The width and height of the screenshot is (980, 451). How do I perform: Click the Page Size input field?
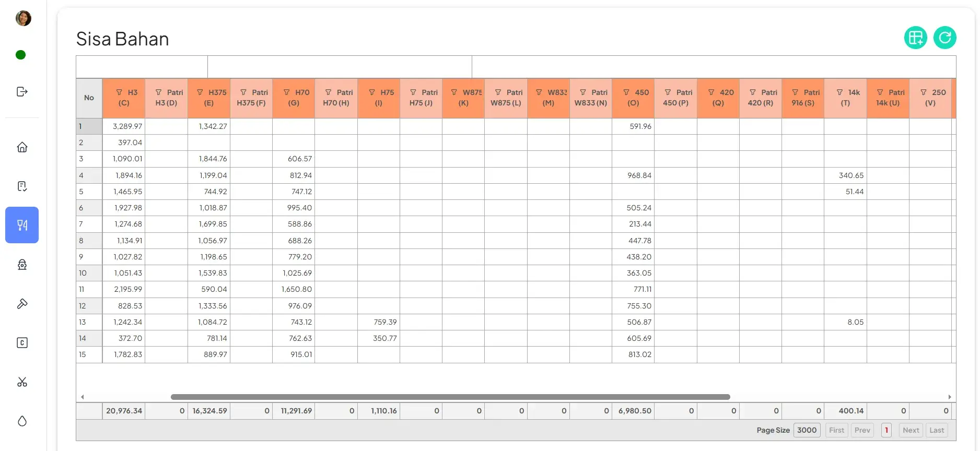click(807, 430)
